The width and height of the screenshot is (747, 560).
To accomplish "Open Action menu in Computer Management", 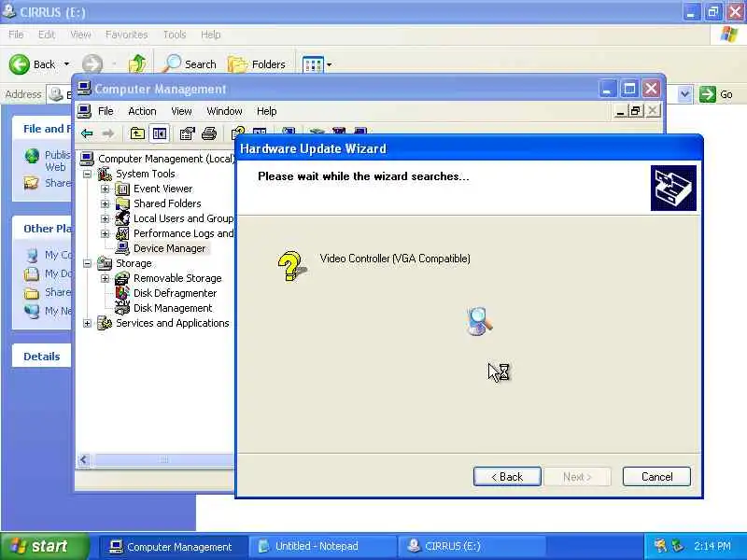I will (x=142, y=111).
